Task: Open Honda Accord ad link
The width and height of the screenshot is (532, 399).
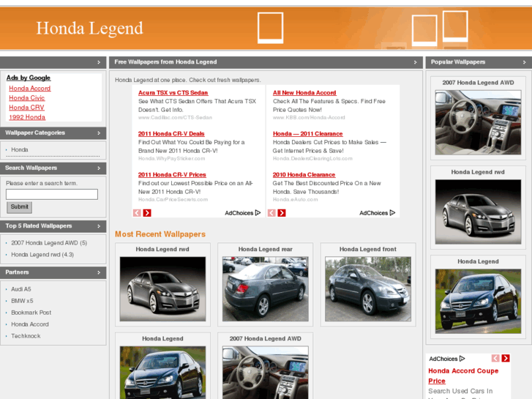Action: (x=30, y=89)
